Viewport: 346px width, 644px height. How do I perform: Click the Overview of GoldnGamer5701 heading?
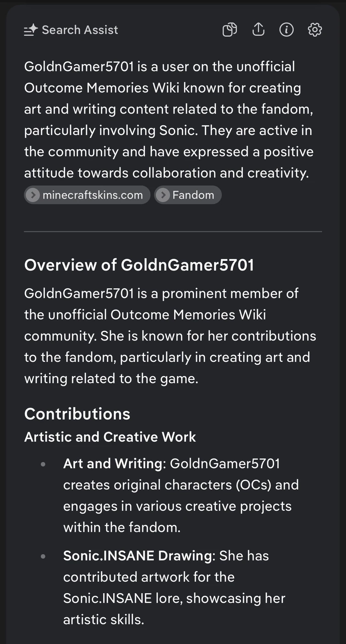point(139,265)
